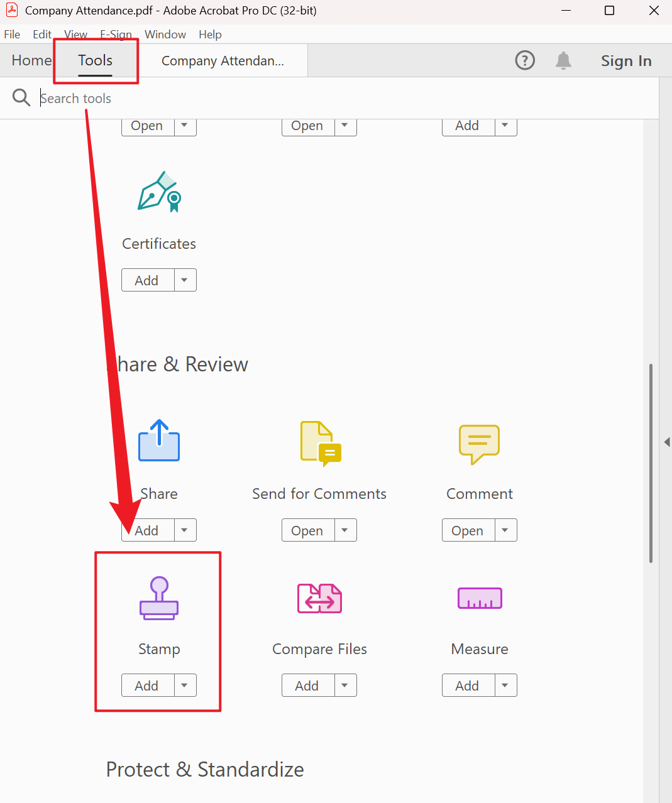The height and width of the screenshot is (803, 672).
Task: Add the Measure tool
Action: click(468, 686)
